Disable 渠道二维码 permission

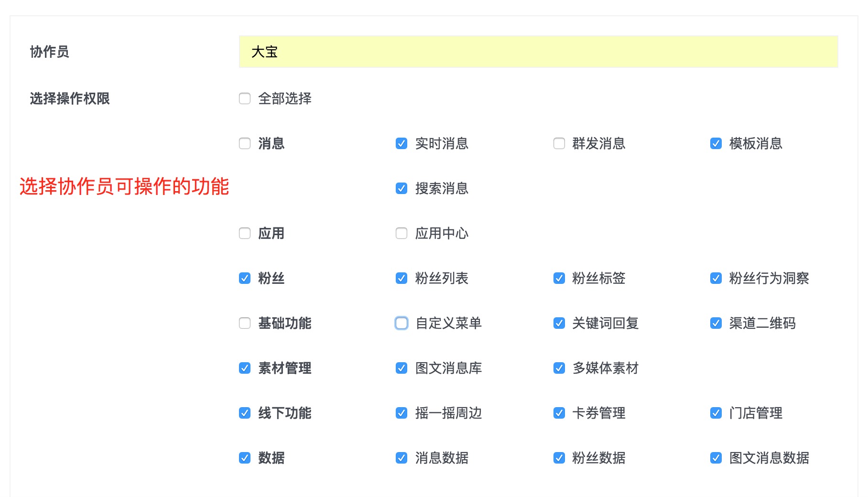716,324
